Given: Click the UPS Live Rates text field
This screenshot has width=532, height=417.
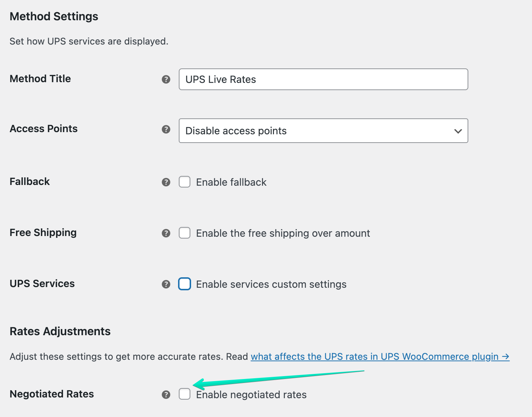Looking at the screenshot, I should coord(323,79).
